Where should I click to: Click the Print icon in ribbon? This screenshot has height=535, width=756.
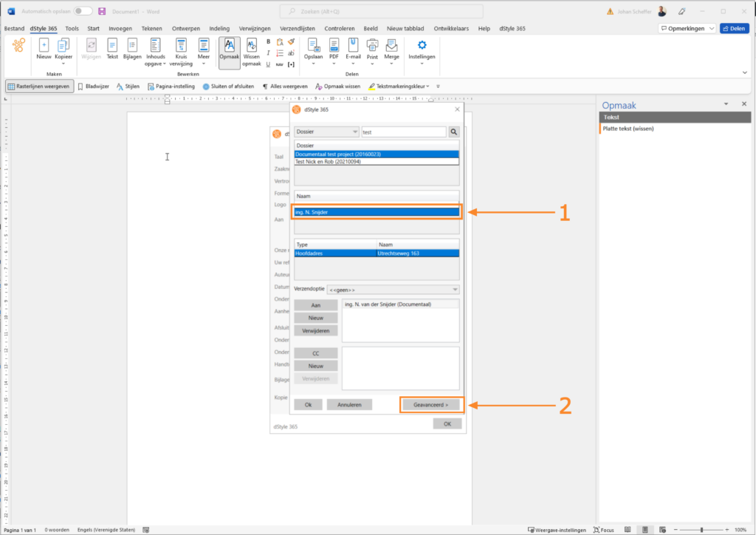(372, 51)
